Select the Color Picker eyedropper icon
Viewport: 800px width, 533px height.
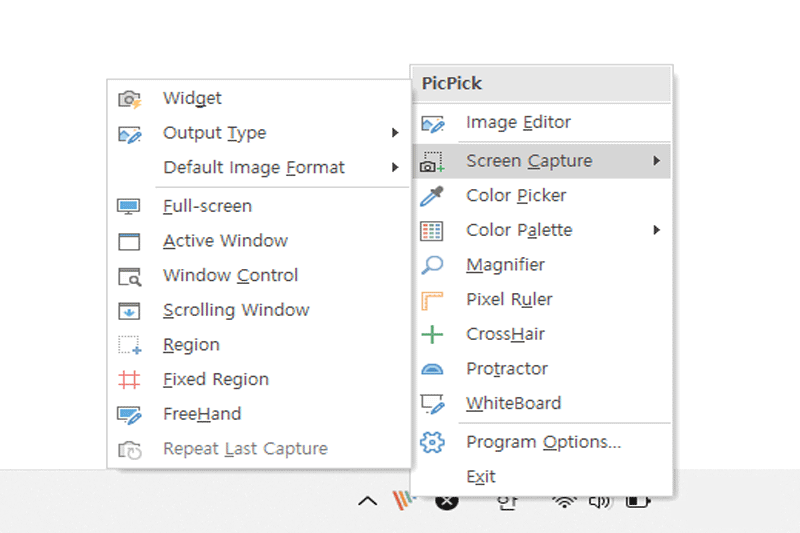pyautogui.click(x=431, y=196)
